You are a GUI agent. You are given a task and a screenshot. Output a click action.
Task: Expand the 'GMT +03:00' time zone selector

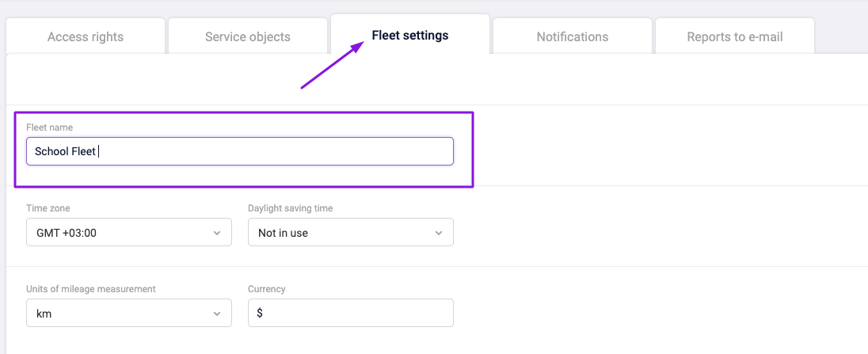[119, 233]
